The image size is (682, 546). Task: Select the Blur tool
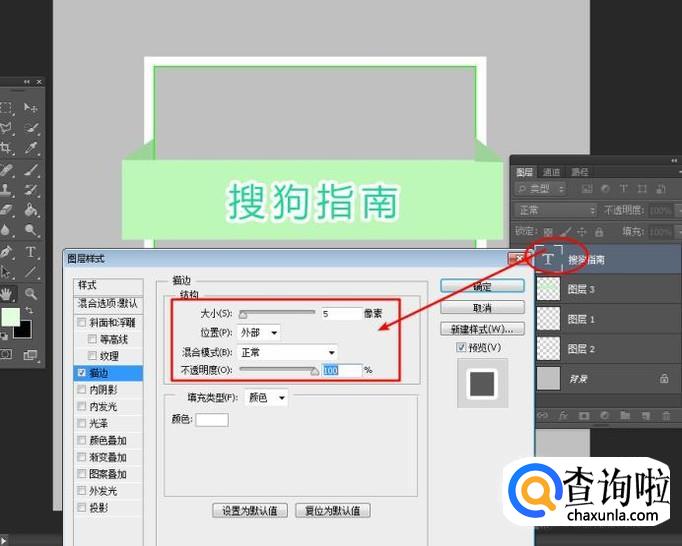6,230
